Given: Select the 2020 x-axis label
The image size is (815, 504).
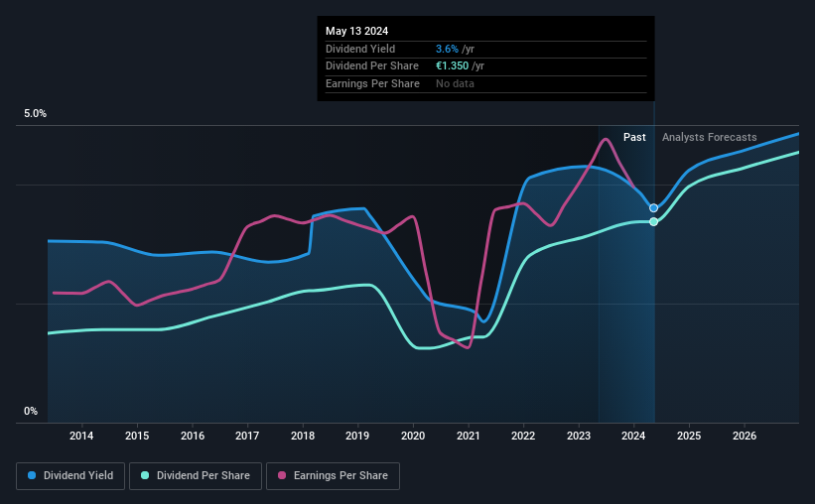Looking at the screenshot, I should click(413, 436).
